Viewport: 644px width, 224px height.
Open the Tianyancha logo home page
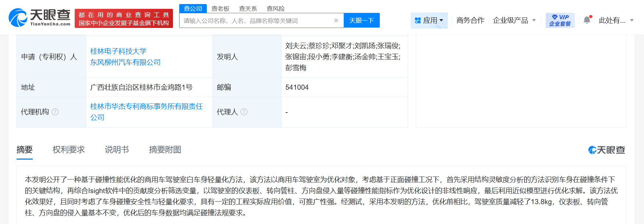pyautogui.click(x=39, y=18)
